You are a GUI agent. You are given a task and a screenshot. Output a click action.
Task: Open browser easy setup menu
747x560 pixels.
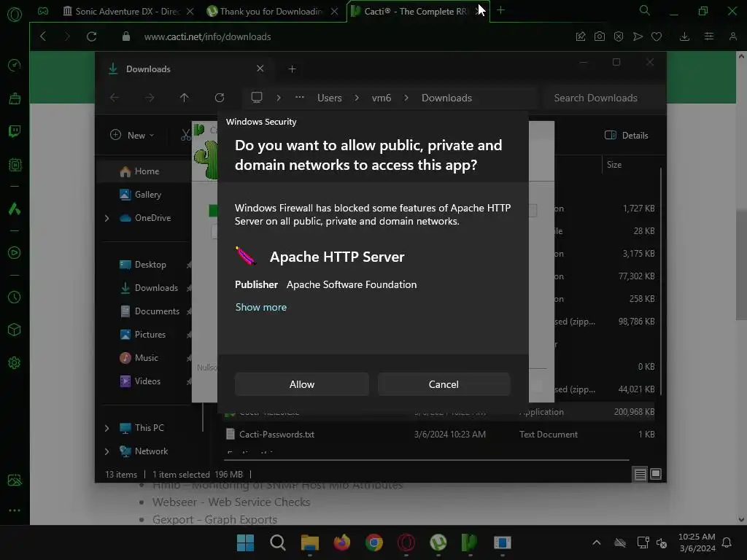709,36
